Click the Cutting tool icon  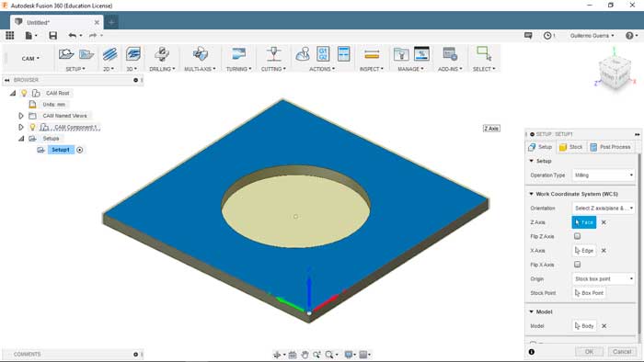tap(273, 54)
